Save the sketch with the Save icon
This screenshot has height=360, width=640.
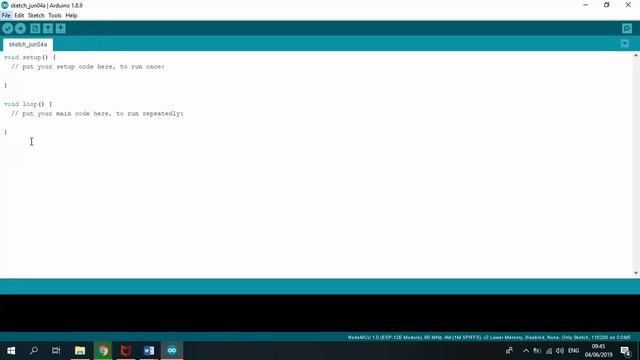coord(60,28)
